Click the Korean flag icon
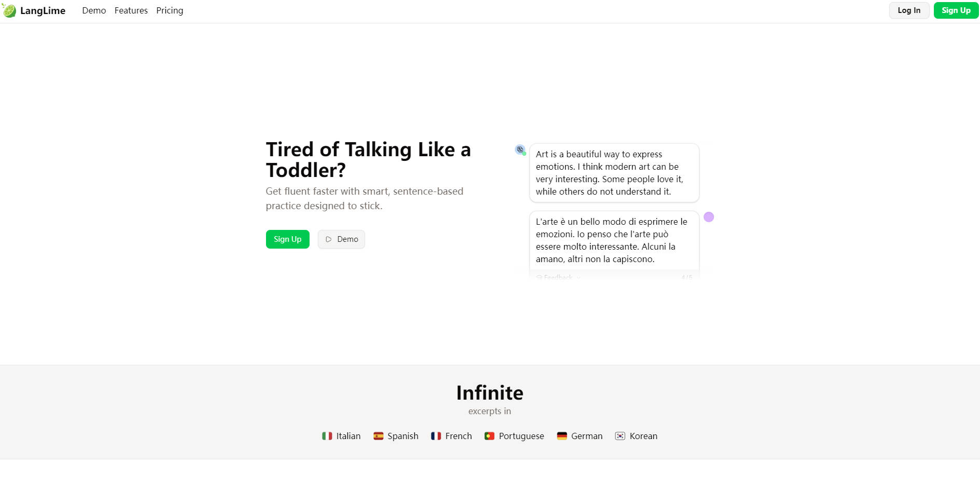The width and height of the screenshot is (980, 478). pyautogui.click(x=620, y=436)
